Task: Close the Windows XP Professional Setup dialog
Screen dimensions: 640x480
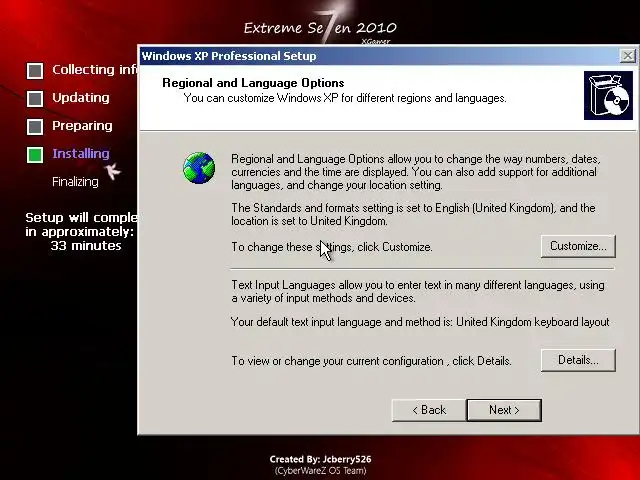Action: [627, 56]
